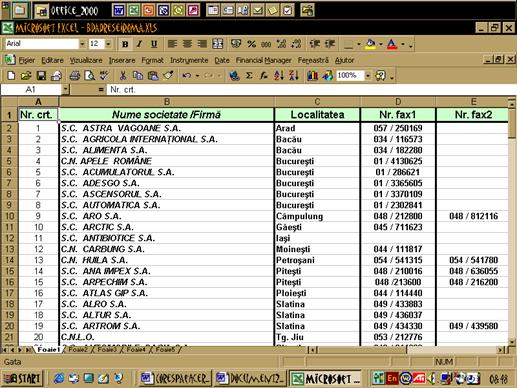
Task: Click the Name Box showing A1
Action: pos(31,89)
